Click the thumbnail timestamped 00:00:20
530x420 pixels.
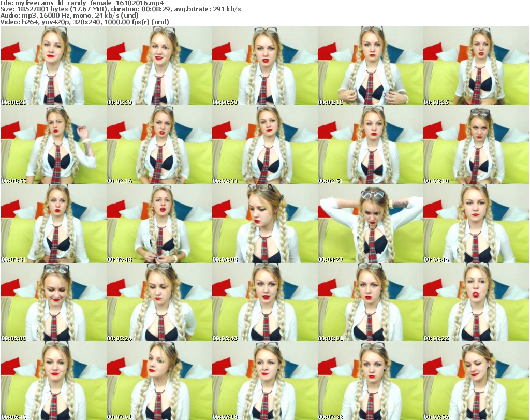(53, 66)
